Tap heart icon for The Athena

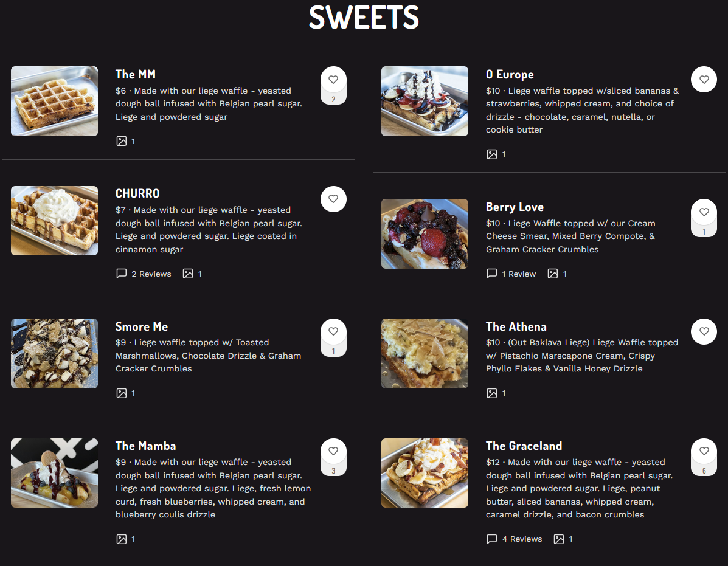(x=704, y=331)
